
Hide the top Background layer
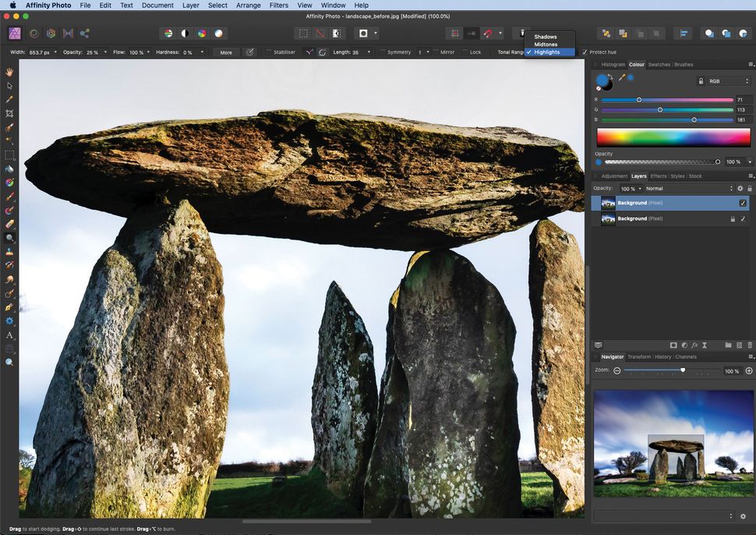click(742, 203)
